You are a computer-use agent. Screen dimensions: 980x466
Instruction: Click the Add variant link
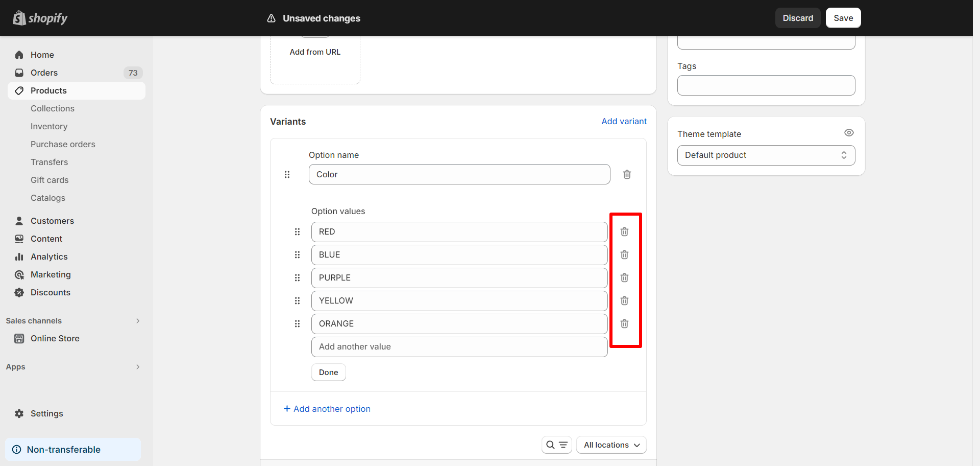pyautogui.click(x=624, y=121)
